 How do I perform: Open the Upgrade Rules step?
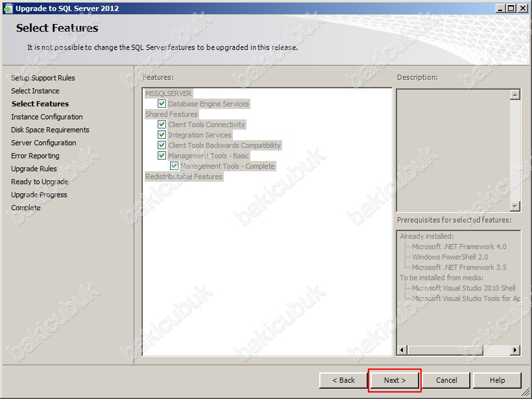(34, 169)
